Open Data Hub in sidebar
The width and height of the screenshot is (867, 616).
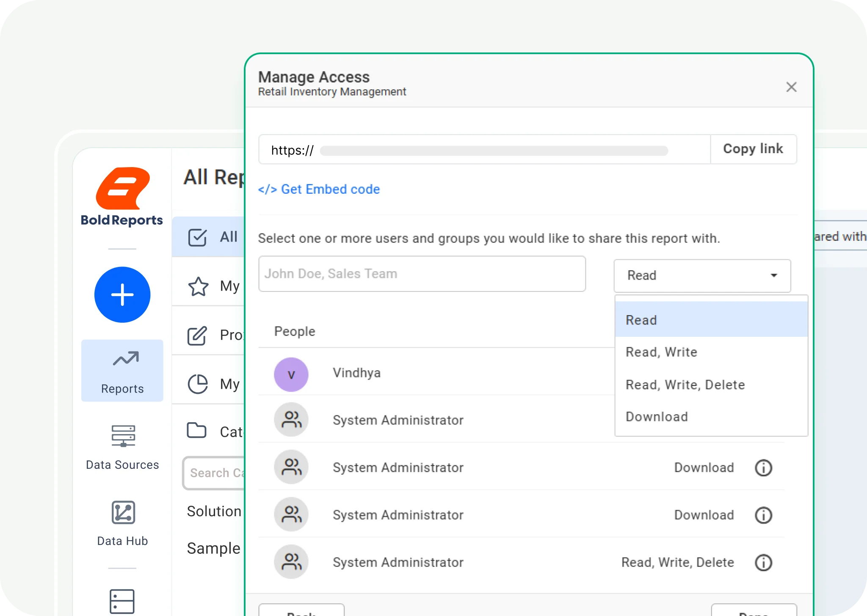coord(122,523)
